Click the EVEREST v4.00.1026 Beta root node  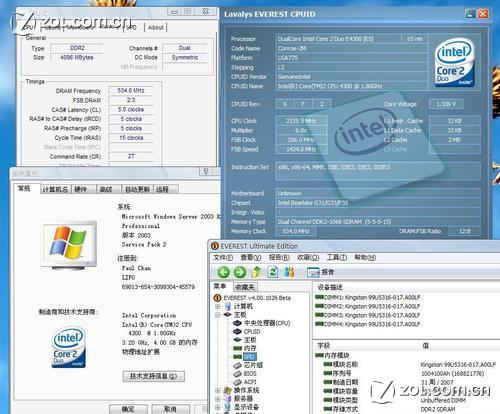(x=257, y=298)
